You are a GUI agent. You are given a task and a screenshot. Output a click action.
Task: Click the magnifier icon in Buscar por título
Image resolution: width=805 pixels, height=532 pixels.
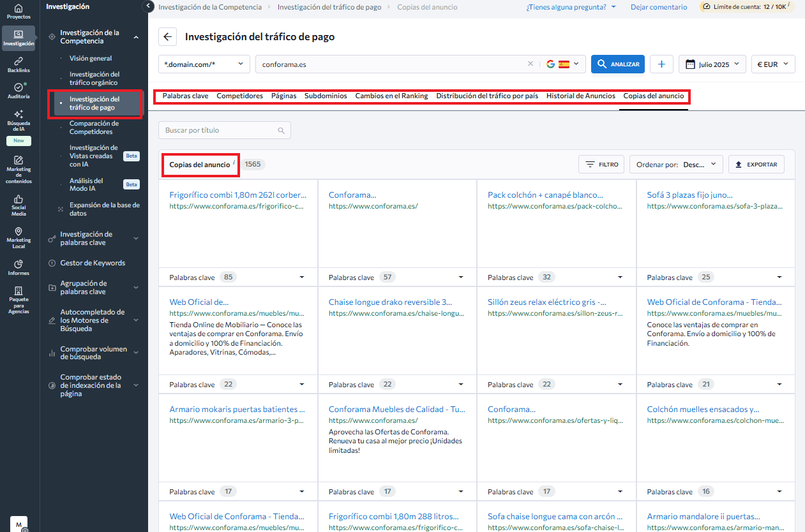(282, 130)
